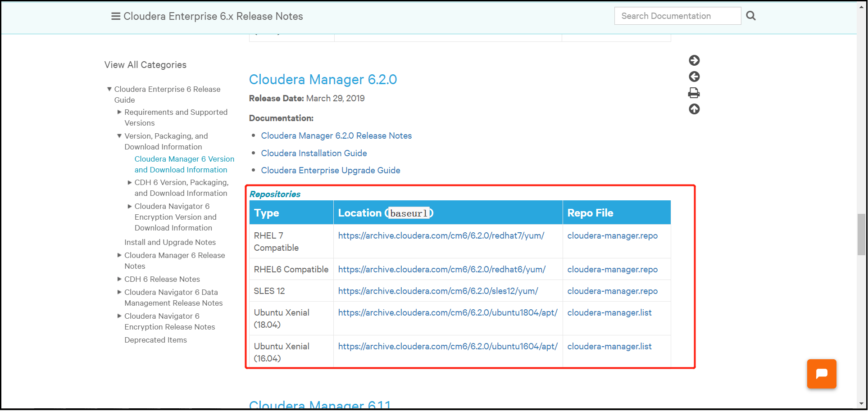This screenshot has width=868, height=411.
Task: Click the SLES 12 cell
Action: (291, 291)
